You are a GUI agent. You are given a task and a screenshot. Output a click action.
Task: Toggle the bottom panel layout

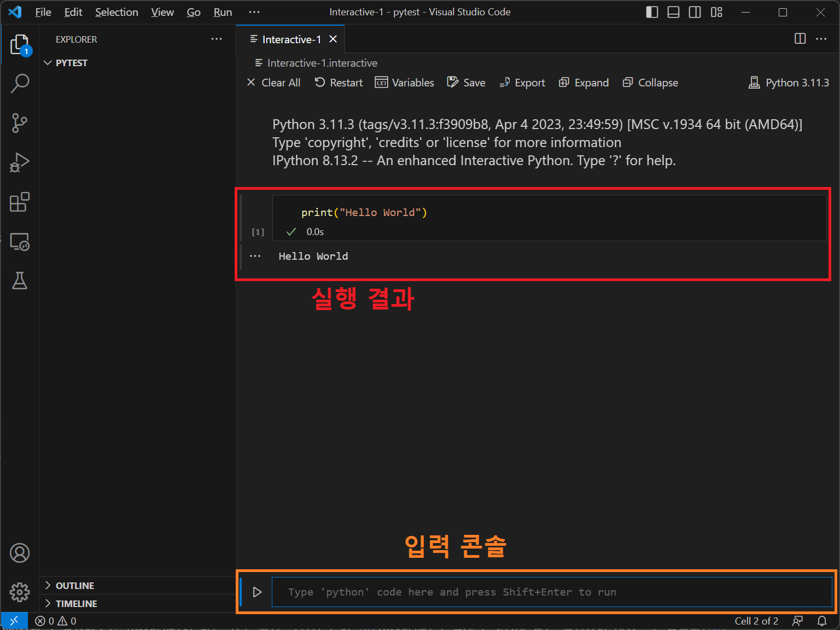coord(673,12)
